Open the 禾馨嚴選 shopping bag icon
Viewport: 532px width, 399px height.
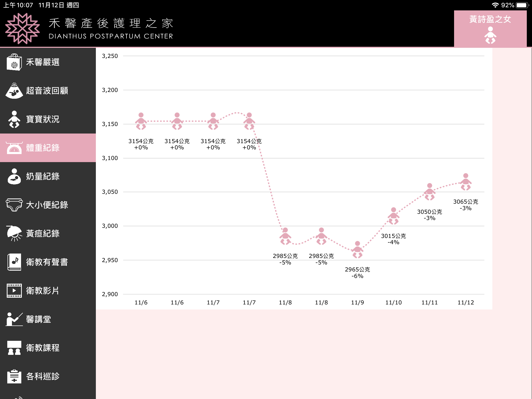14,62
